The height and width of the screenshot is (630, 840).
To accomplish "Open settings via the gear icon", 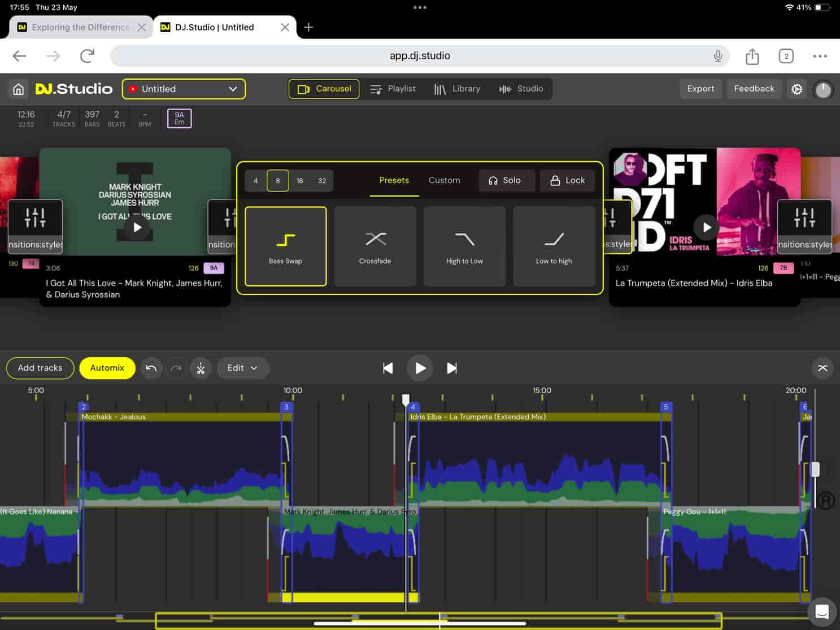I will pyautogui.click(x=797, y=89).
